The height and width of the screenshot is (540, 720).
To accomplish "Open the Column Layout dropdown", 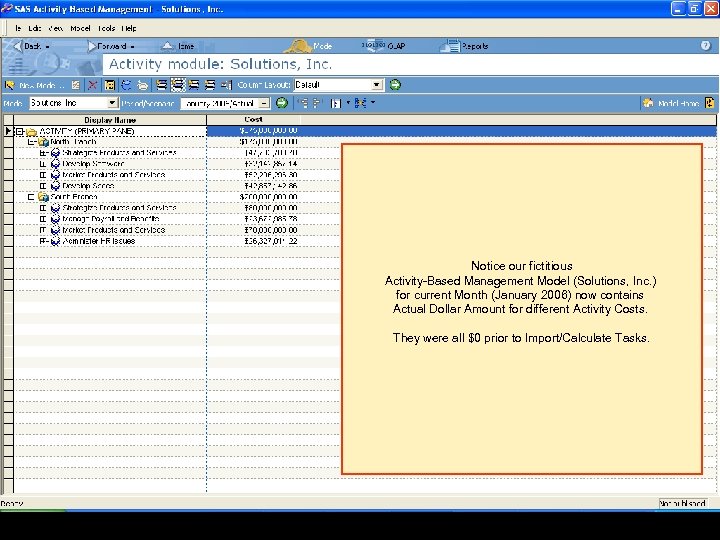I will 377,85.
